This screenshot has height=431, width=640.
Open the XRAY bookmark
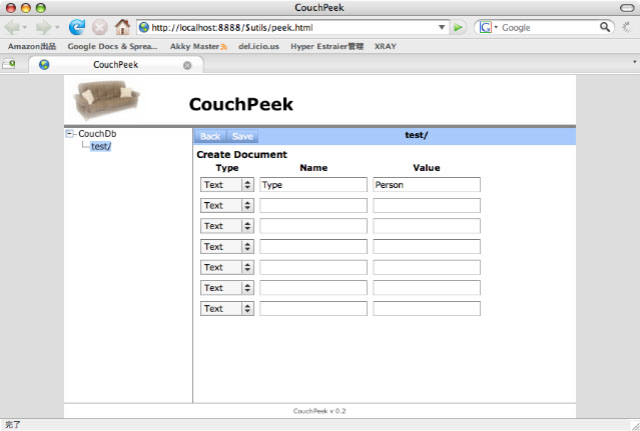pyautogui.click(x=385, y=46)
